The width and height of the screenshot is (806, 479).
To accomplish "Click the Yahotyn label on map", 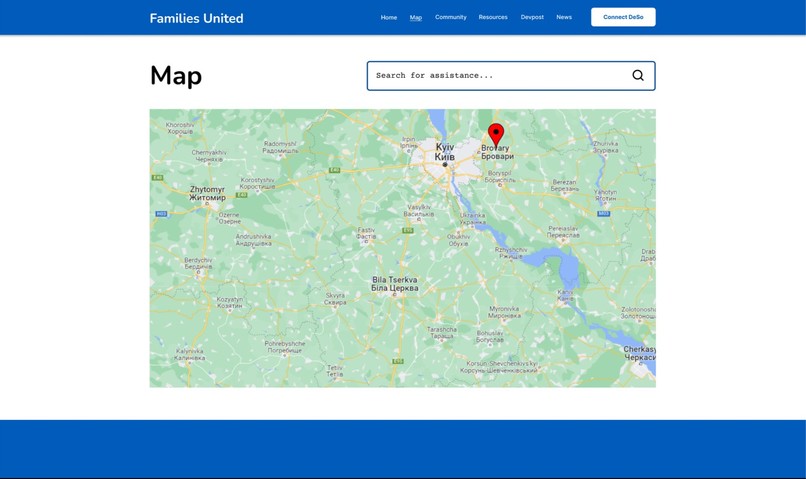I will coord(605,195).
